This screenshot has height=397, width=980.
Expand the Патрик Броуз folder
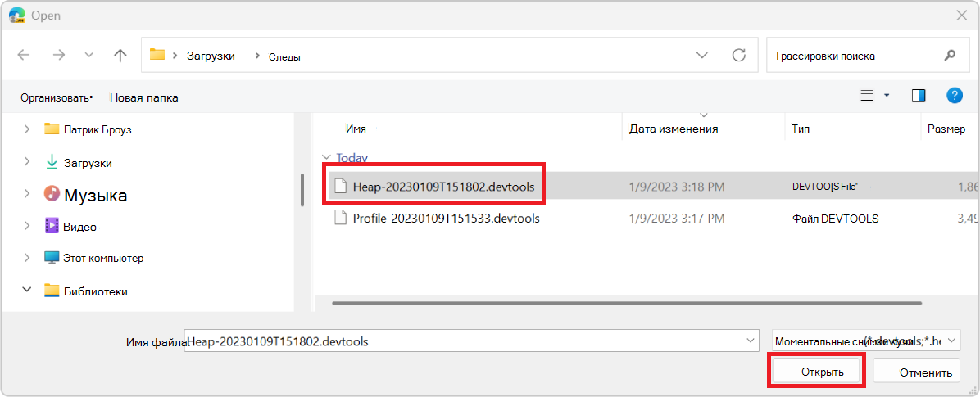click(x=27, y=129)
